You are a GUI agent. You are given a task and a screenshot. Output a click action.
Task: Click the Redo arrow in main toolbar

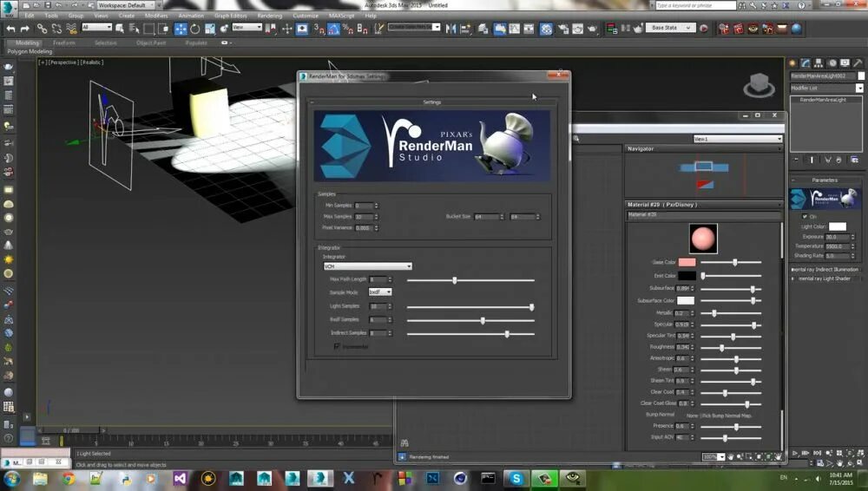tap(25, 29)
